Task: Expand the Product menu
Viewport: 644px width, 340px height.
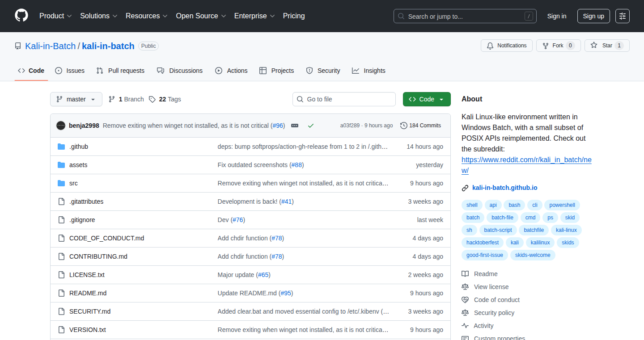Action: (55, 16)
